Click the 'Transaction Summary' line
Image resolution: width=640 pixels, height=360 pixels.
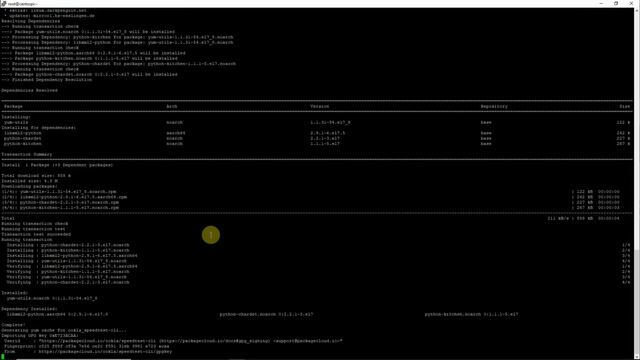point(27,154)
